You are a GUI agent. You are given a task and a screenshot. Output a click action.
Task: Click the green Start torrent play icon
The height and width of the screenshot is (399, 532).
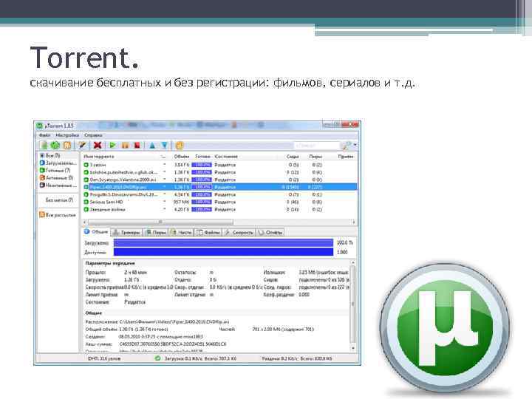tap(112, 146)
